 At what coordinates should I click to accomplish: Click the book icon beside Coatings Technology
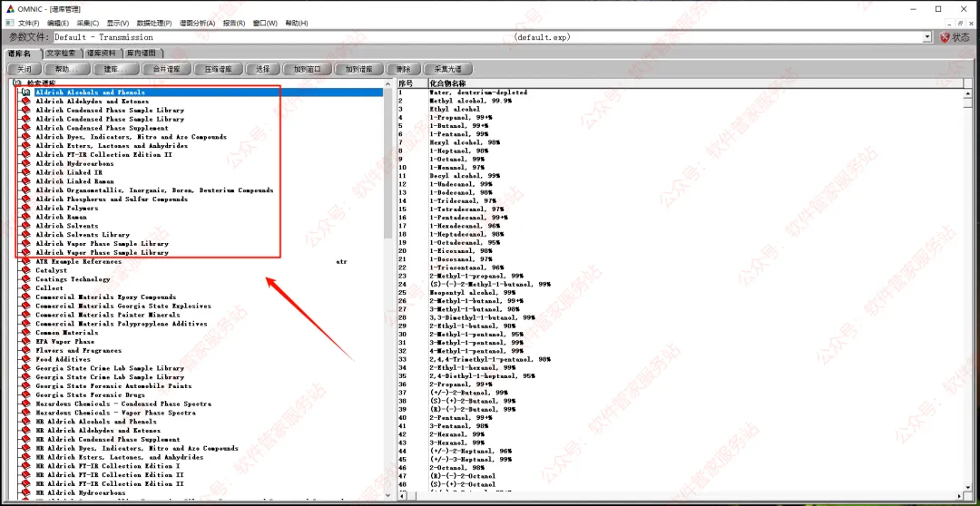pyautogui.click(x=25, y=279)
